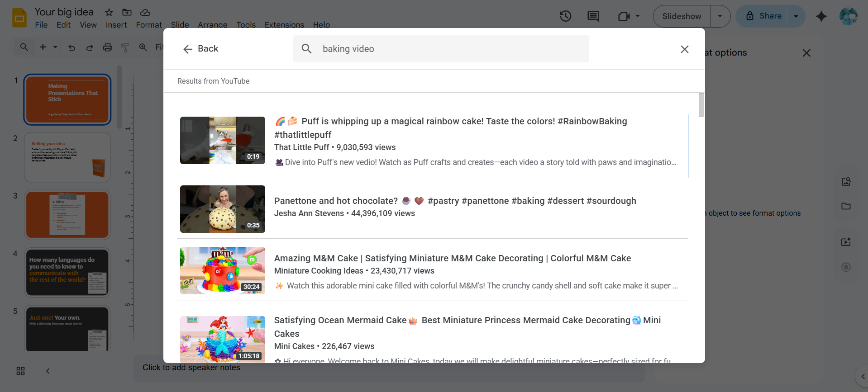Image resolution: width=868 pixels, height=392 pixels.
Task: Open the grid view icon
Action: [20, 371]
